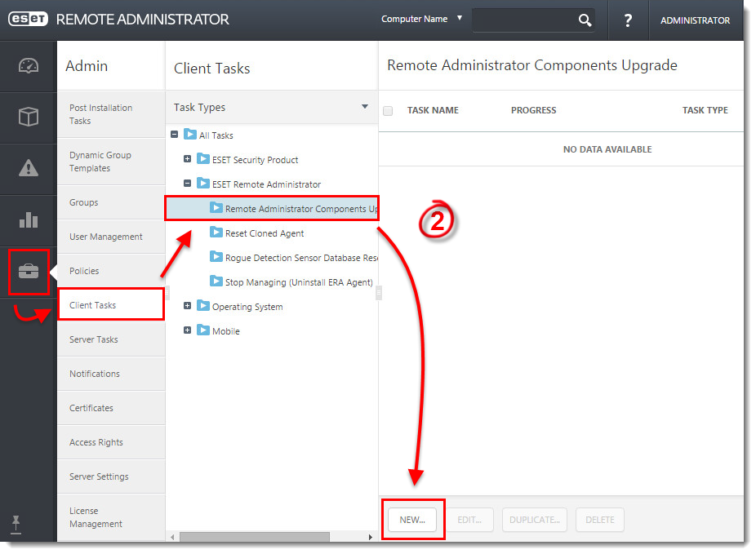The width and height of the screenshot is (756, 554).
Task: Click the NEW... button
Action: point(412,520)
